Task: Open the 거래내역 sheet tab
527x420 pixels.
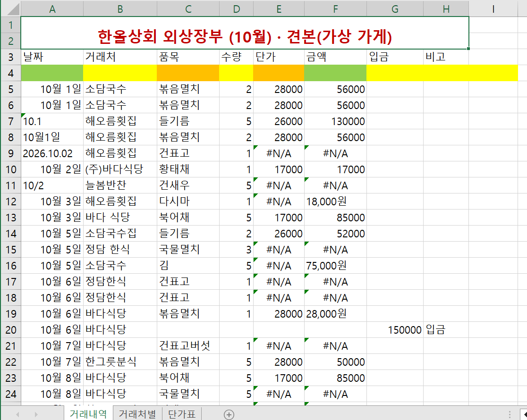Action: coord(88,414)
